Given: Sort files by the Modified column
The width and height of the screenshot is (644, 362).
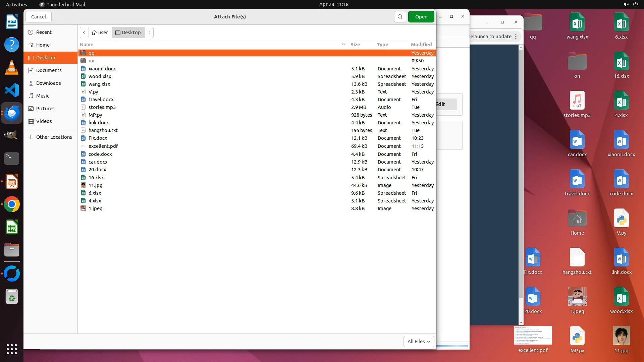Looking at the screenshot, I should pos(421,45).
